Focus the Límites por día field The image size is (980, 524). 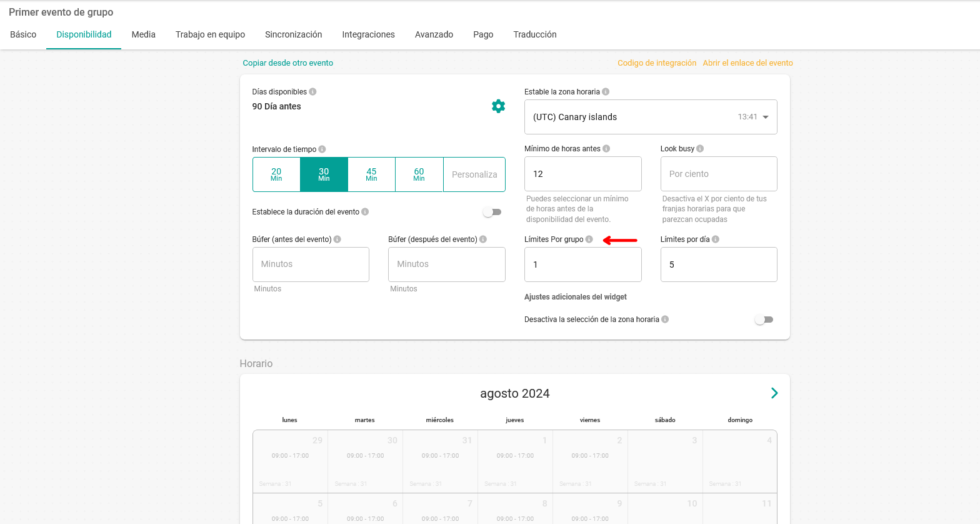click(719, 265)
